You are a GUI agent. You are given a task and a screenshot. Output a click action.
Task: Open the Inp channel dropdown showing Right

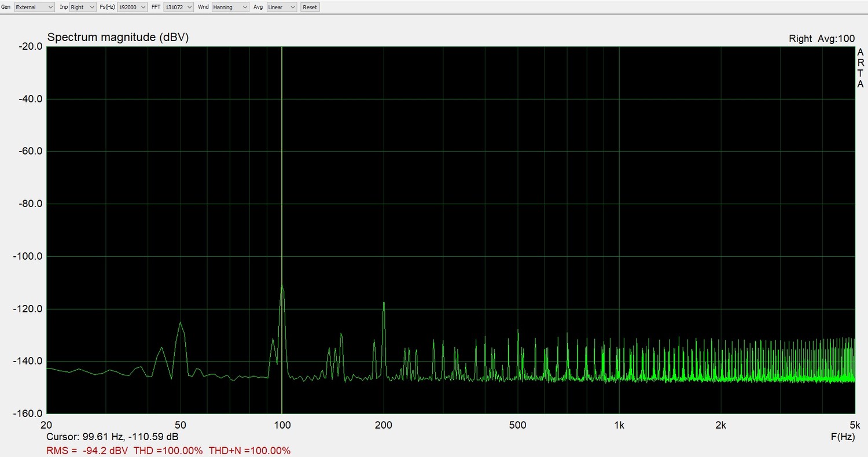83,7
